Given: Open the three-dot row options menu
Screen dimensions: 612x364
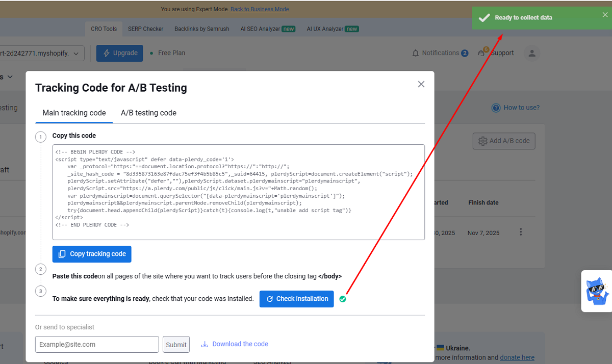Looking at the screenshot, I should point(521,232).
